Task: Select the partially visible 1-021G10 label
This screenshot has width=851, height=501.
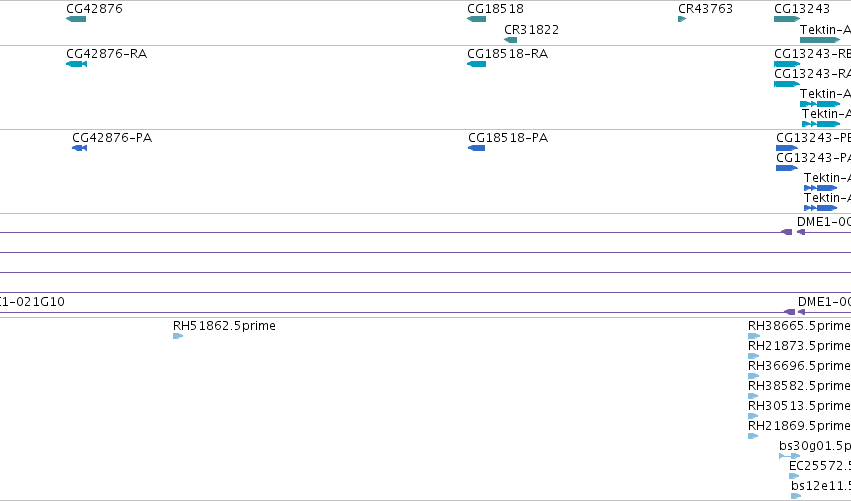Action: (x=32, y=301)
